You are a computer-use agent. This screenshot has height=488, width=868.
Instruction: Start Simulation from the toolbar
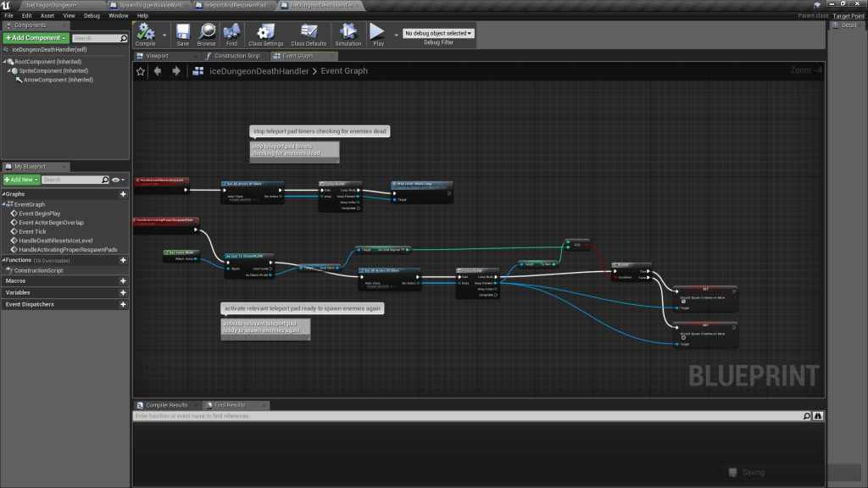[x=348, y=32]
